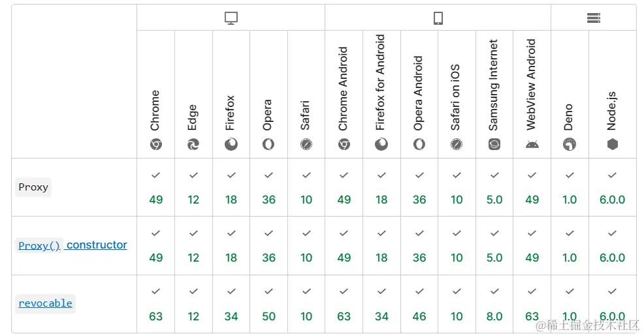Expand Node.js 6.0.0 cell for Proxy

(613, 188)
